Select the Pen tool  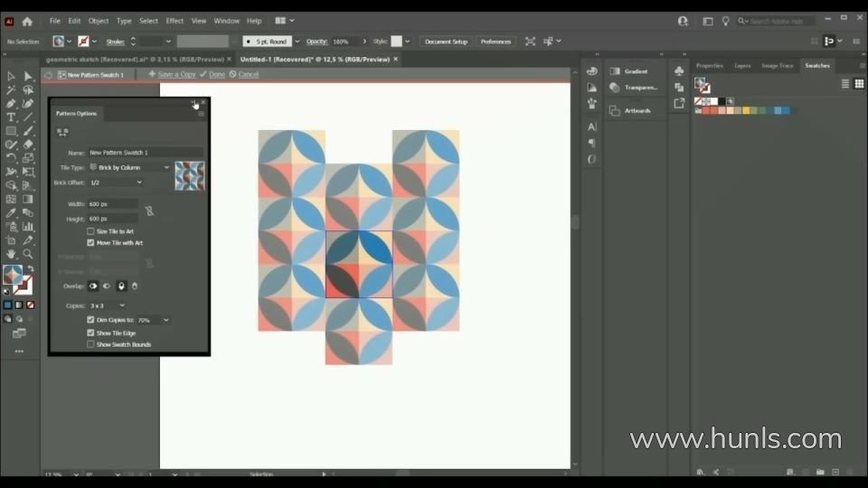(x=11, y=103)
